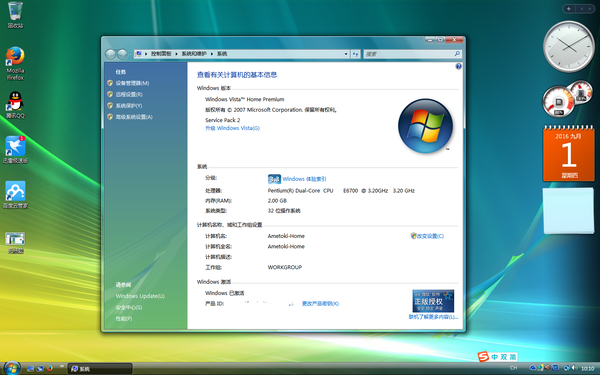
Task: Open 高级系统设置(A) from the tasks pane
Action: [x=134, y=117]
